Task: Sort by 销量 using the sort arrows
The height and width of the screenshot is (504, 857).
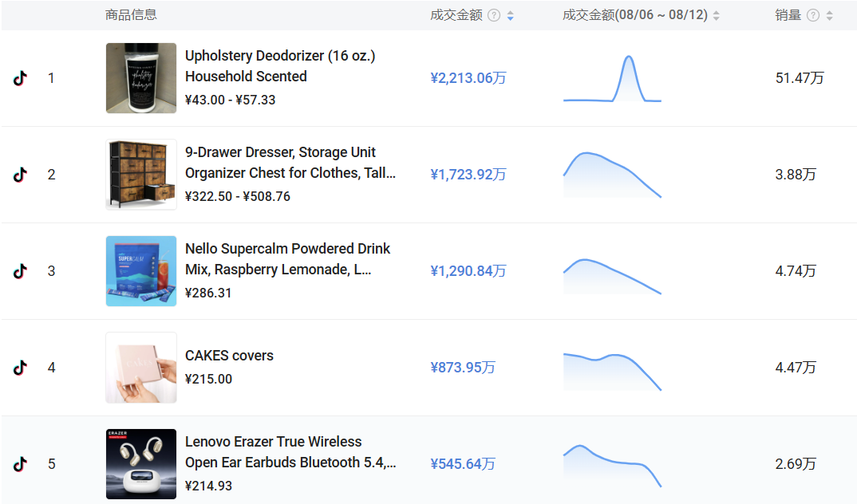Action: (x=829, y=15)
